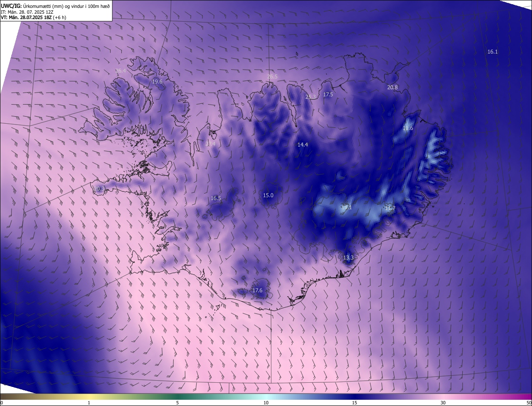Click the VT valid time line
Screen dimensions: 532x406
[x=33, y=17]
